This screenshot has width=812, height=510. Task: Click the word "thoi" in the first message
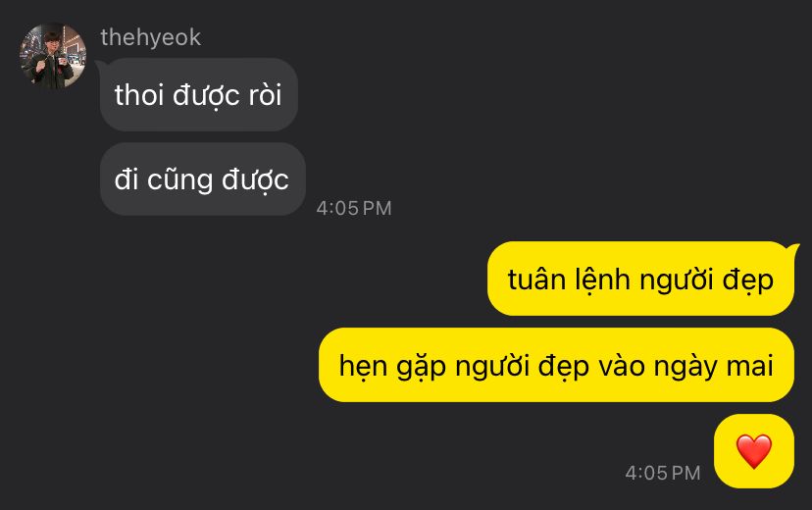[x=139, y=95]
